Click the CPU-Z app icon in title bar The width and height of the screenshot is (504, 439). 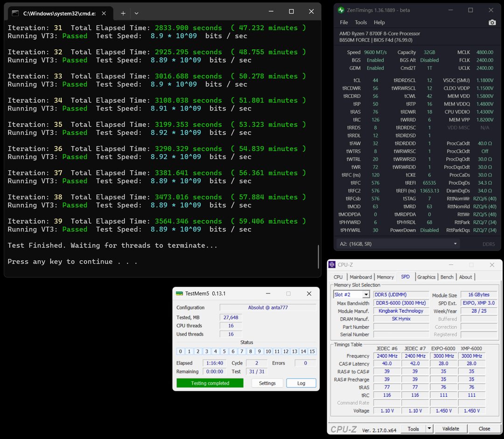[332, 265]
